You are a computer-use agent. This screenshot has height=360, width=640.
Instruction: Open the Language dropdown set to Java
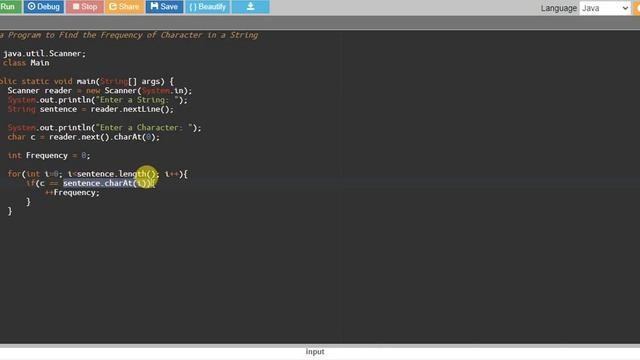[605, 8]
